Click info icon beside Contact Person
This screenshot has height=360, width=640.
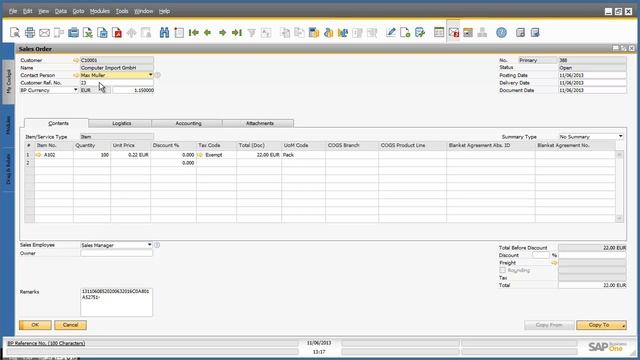coord(157,75)
